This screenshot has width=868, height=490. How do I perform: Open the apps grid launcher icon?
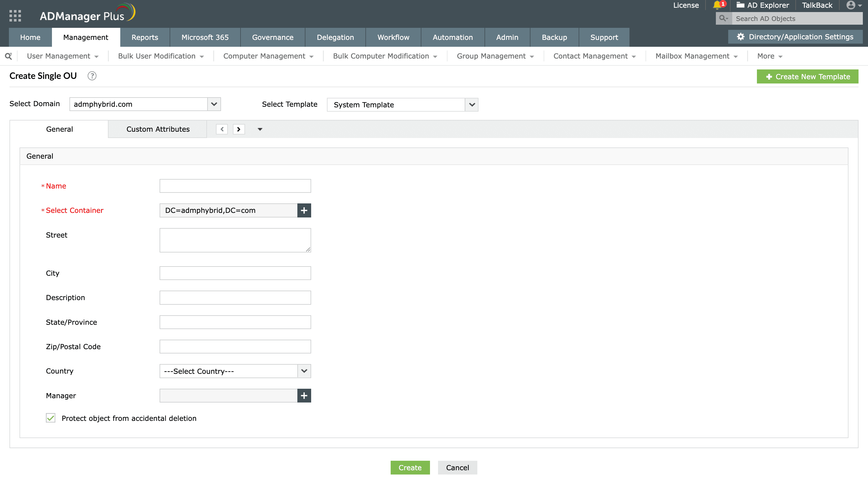(x=15, y=16)
